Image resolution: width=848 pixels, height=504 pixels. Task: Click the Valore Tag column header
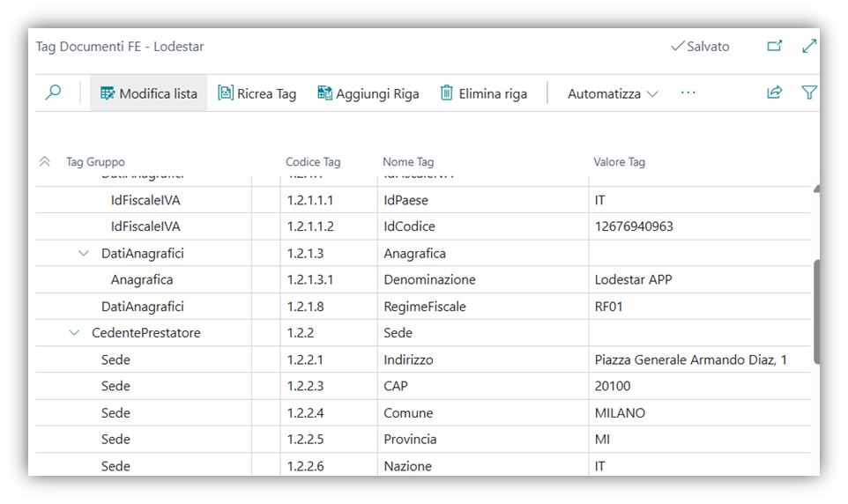click(619, 162)
